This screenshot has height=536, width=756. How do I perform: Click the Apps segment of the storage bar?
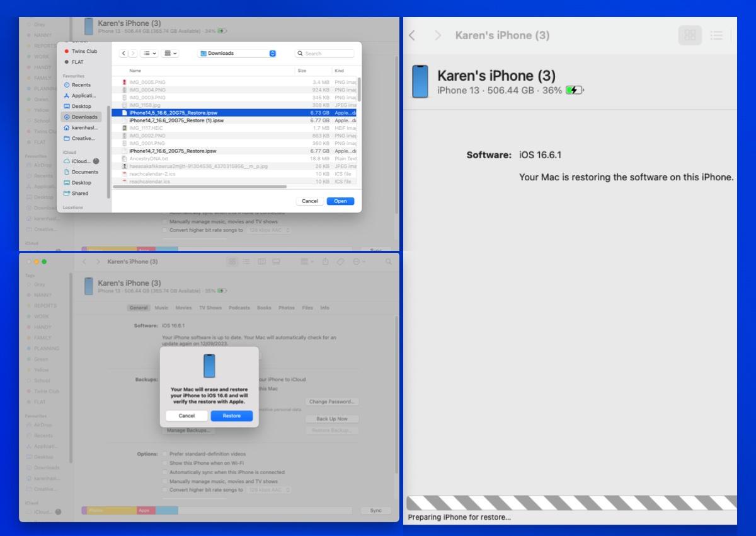[146, 510]
